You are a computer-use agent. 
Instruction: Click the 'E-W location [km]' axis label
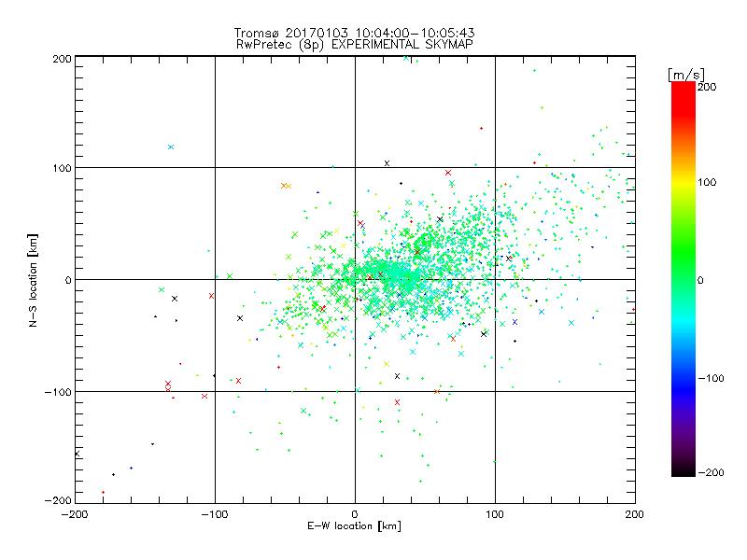pos(355,526)
